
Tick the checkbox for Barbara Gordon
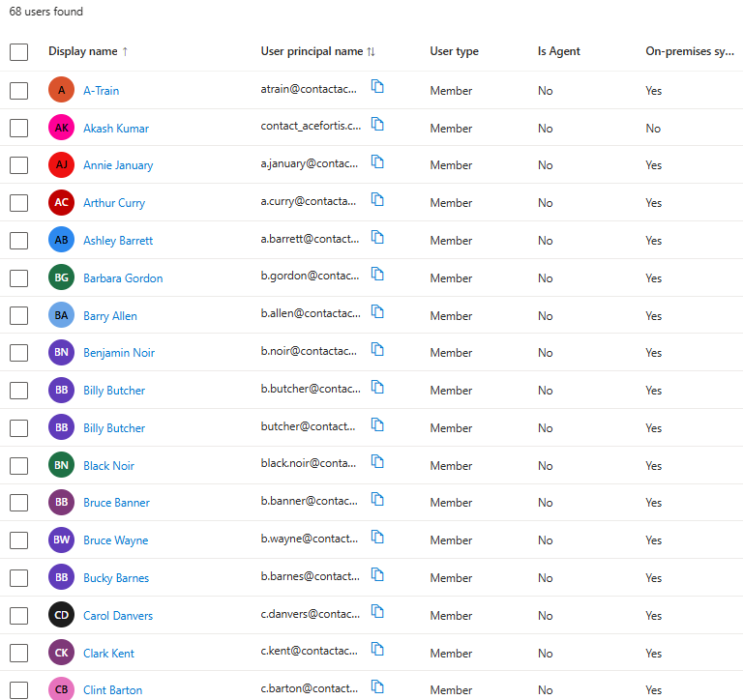(19, 278)
